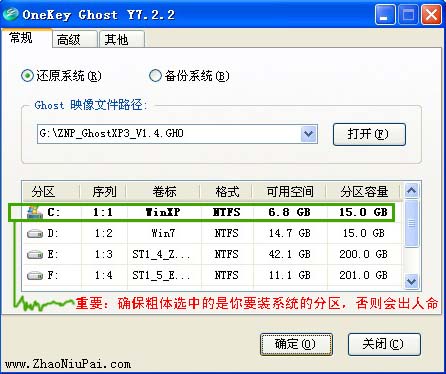Select the C: partition row label
446x374 pixels.
[x=54, y=212]
